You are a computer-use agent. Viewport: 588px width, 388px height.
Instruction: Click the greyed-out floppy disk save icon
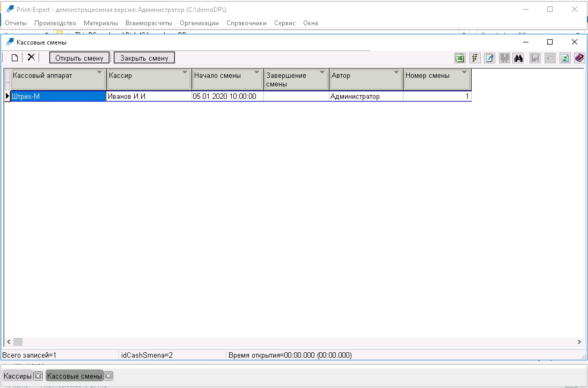535,58
